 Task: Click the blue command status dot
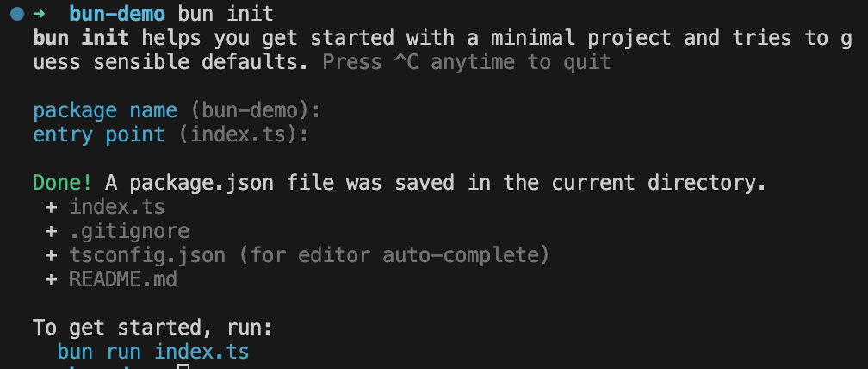coord(16,15)
